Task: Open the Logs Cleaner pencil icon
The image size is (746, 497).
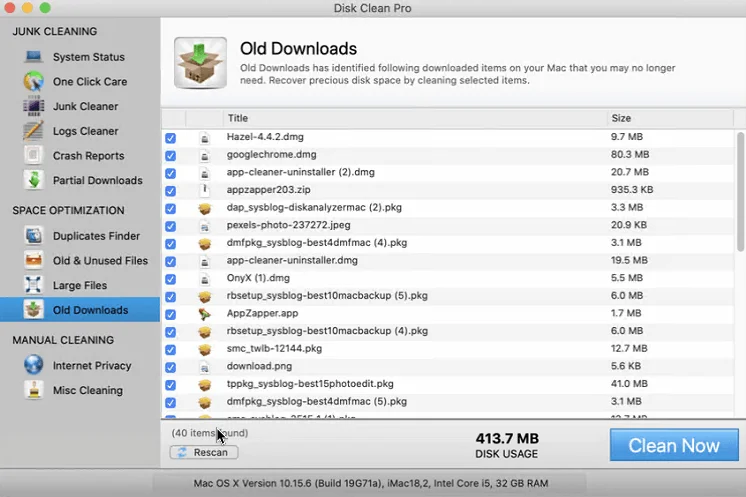Action: [x=33, y=131]
